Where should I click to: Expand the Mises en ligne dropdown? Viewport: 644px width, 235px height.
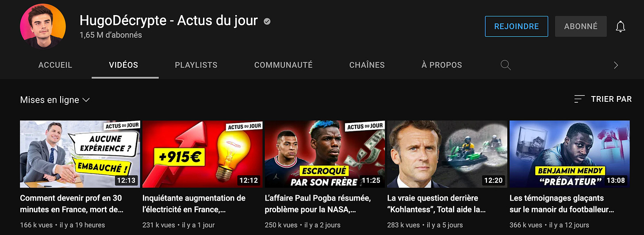point(55,100)
